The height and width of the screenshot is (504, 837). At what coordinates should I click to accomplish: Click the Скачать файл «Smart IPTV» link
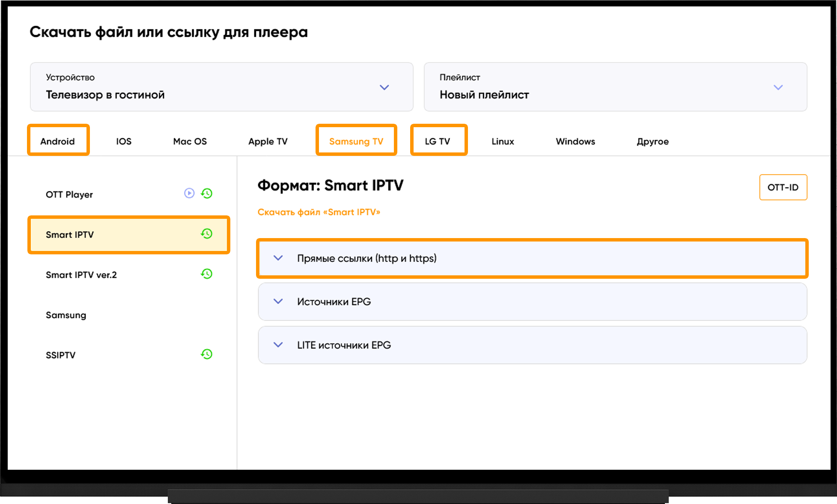pyautogui.click(x=319, y=212)
